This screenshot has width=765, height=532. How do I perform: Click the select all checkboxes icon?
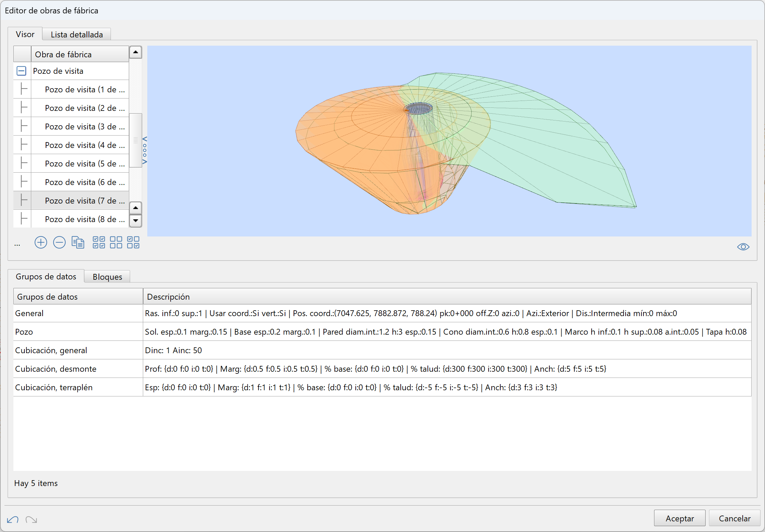(x=99, y=243)
